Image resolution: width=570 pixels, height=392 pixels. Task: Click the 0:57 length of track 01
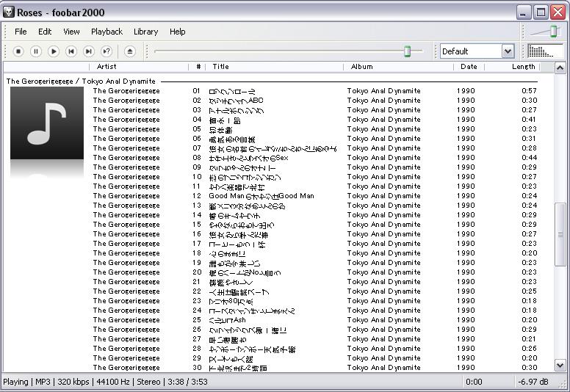pos(529,91)
